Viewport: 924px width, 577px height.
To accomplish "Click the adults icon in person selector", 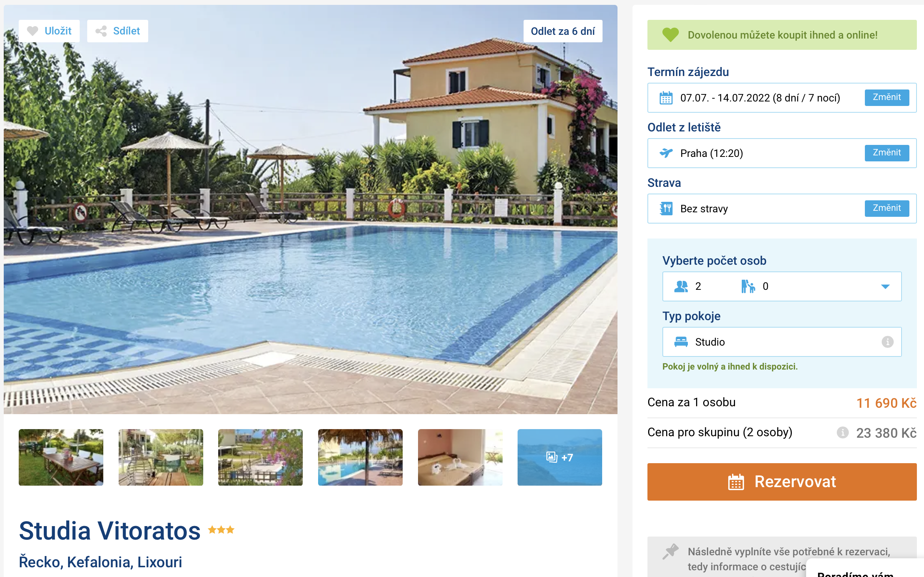I will coord(681,286).
